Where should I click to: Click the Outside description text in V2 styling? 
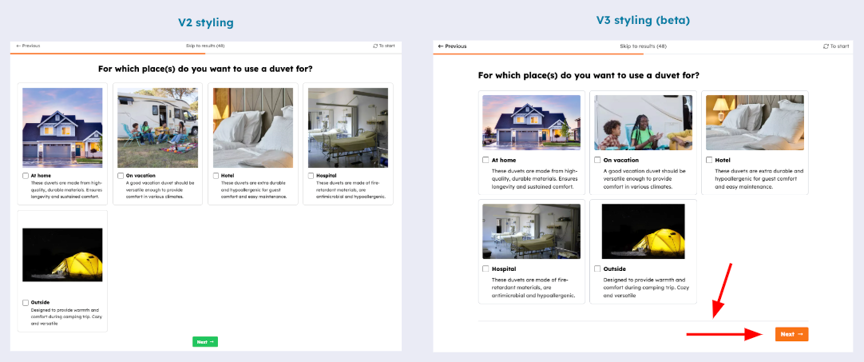pos(67,317)
